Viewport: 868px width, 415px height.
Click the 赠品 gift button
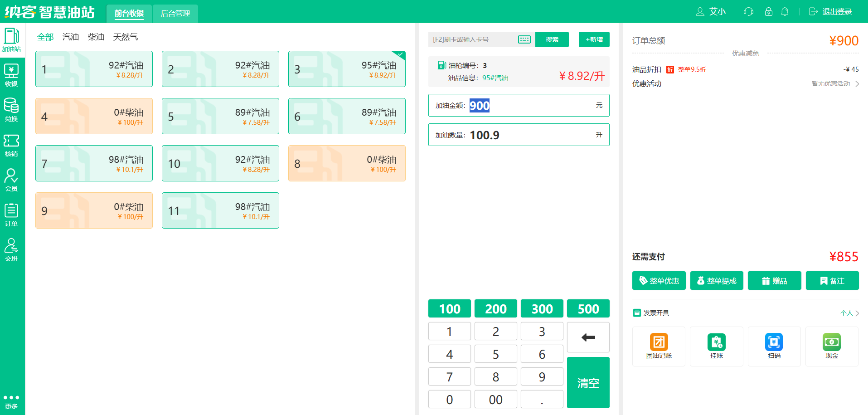[x=774, y=280]
